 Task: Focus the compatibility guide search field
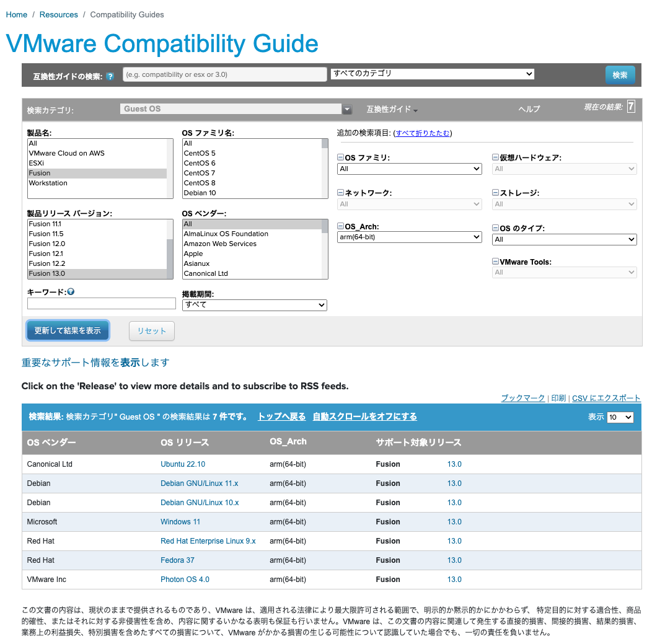225,74
